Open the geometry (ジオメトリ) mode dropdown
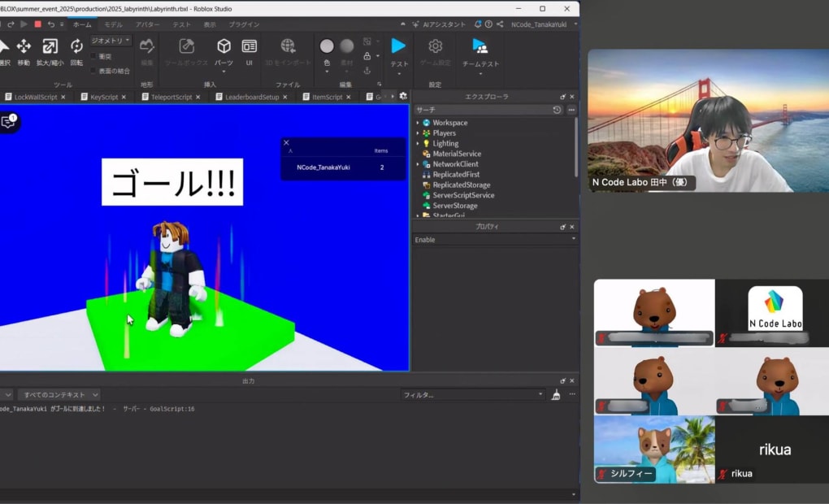The height and width of the screenshot is (504, 829). click(x=110, y=41)
